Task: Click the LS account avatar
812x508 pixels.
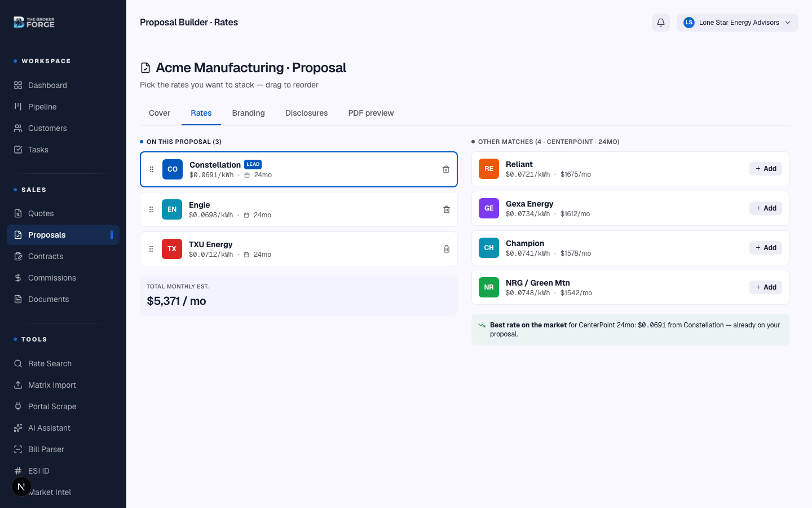Action: click(689, 23)
